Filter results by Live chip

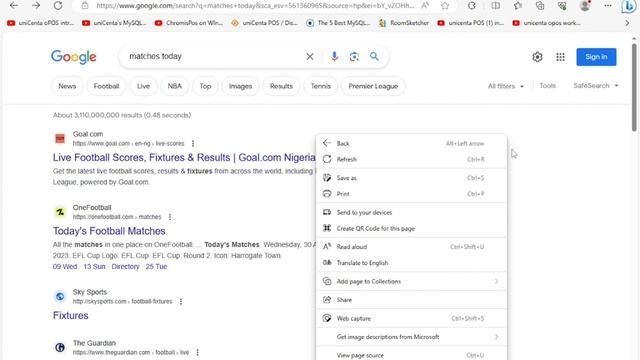click(143, 86)
